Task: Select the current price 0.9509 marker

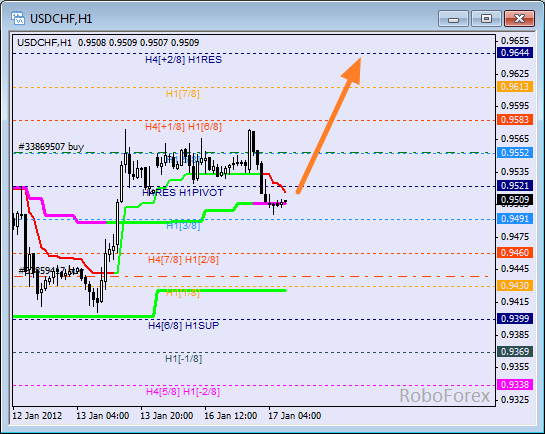Action: point(515,200)
